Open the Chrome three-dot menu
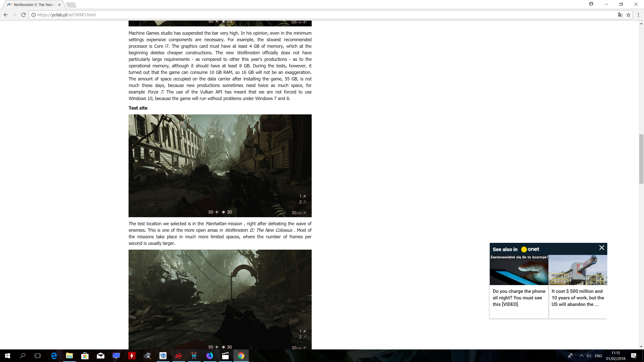644x362 pixels. point(638,15)
